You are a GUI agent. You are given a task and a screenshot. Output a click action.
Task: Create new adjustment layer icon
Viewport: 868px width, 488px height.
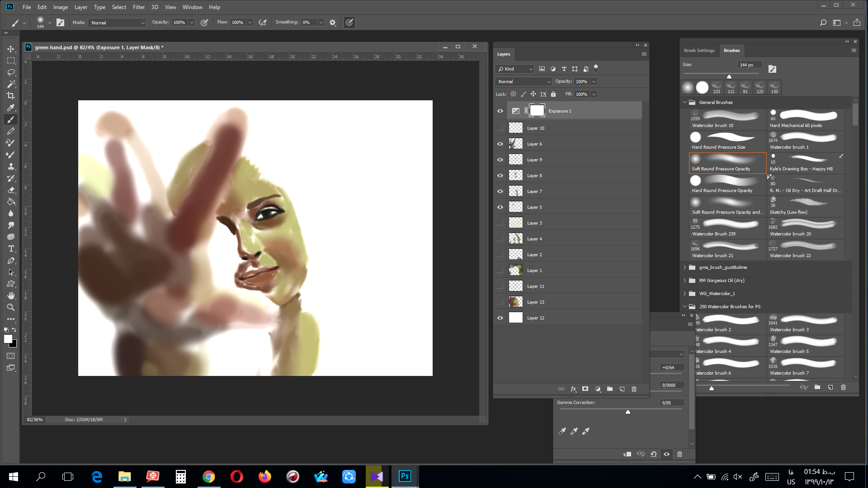598,389
